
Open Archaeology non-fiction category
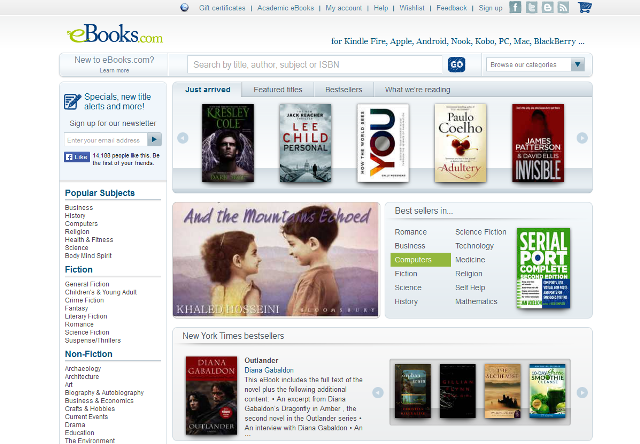[x=83, y=368]
